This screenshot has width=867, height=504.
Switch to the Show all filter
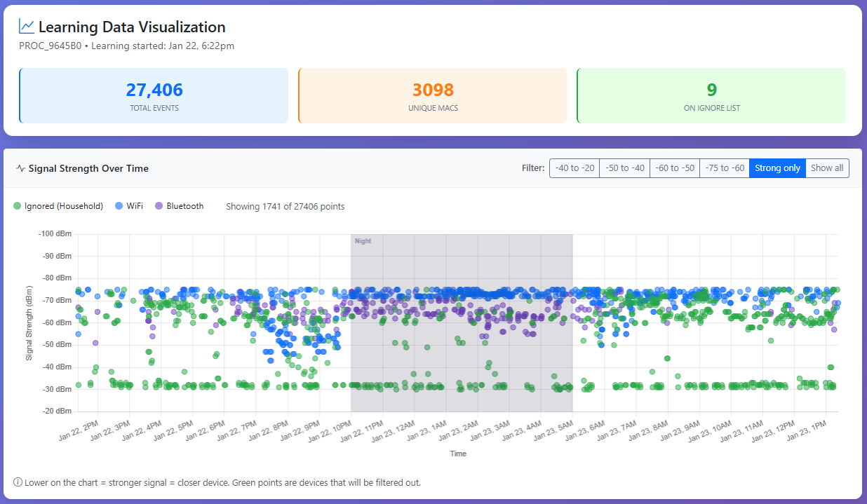(827, 168)
